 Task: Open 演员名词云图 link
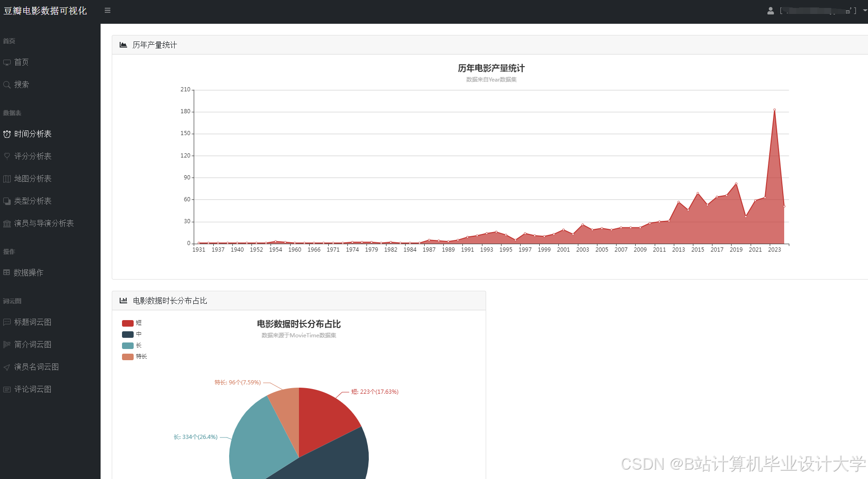click(x=36, y=367)
